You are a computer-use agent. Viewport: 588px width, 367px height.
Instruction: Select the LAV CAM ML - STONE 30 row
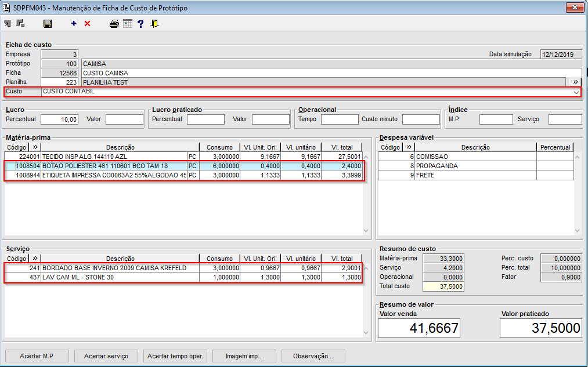(x=183, y=277)
